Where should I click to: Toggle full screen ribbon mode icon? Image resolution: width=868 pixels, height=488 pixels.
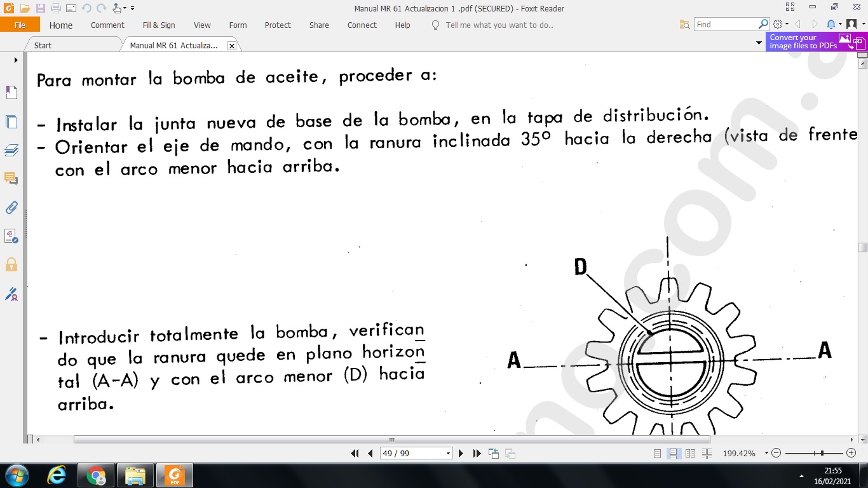[x=790, y=8]
